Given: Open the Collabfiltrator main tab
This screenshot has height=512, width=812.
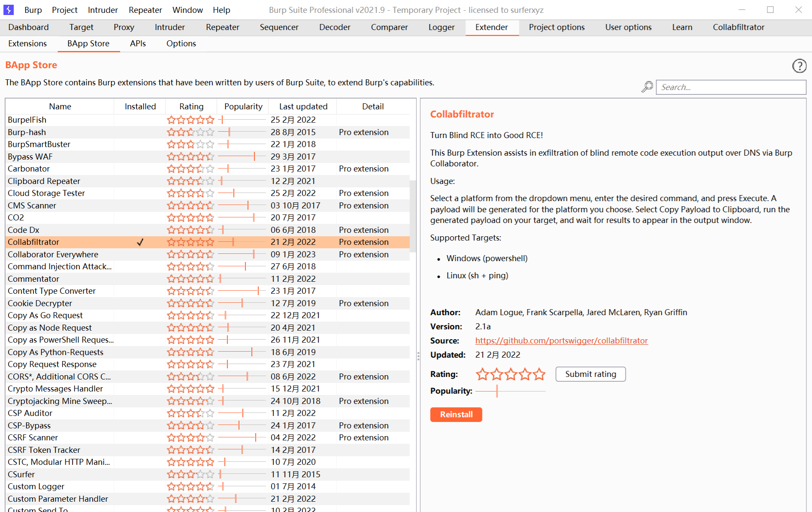Looking at the screenshot, I should click(x=738, y=27).
